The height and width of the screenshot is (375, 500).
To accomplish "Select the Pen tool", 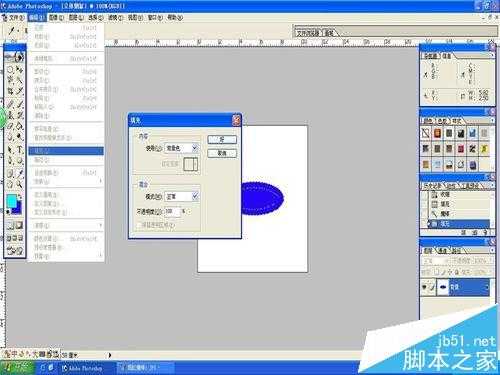I will [10, 161].
